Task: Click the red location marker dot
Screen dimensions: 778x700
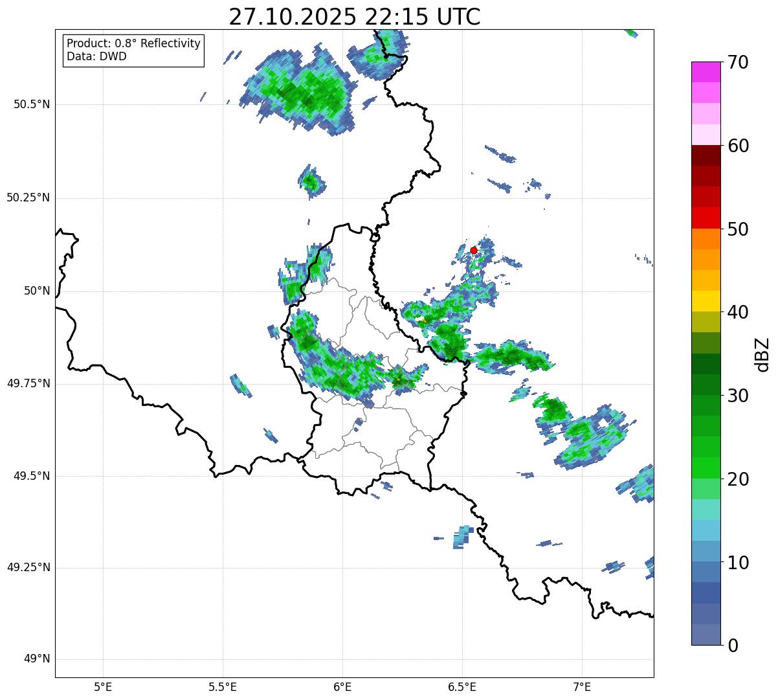Action: click(x=474, y=250)
